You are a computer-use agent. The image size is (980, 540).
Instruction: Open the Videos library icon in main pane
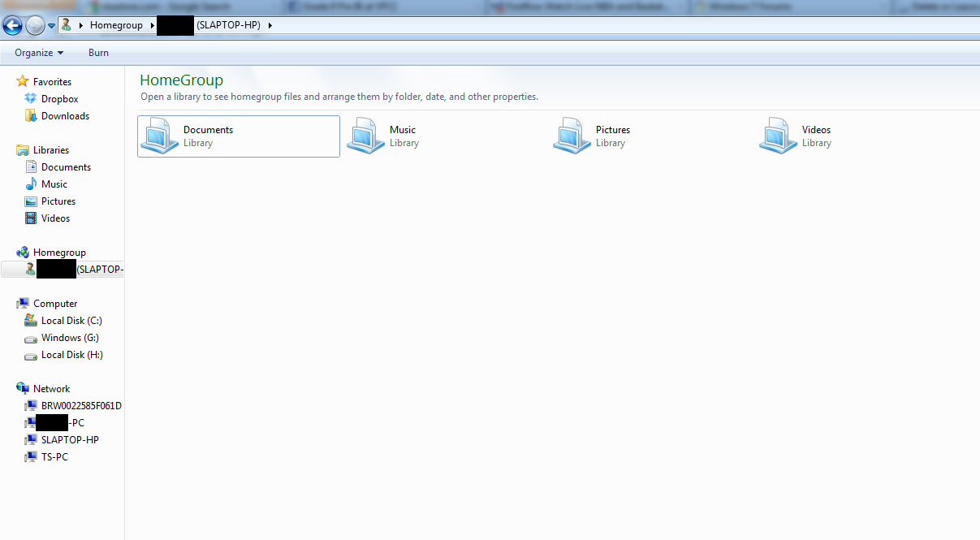pos(778,136)
